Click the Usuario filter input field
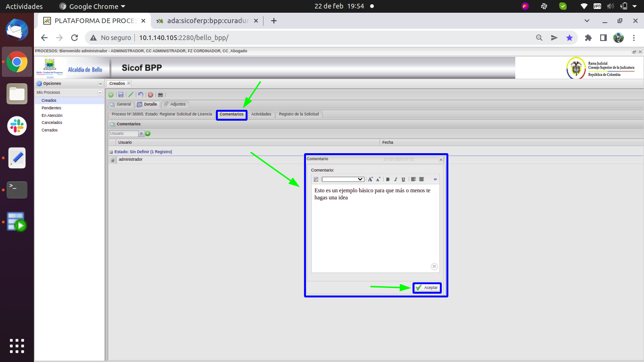This screenshot has width=644, height=362. [124, 133]
